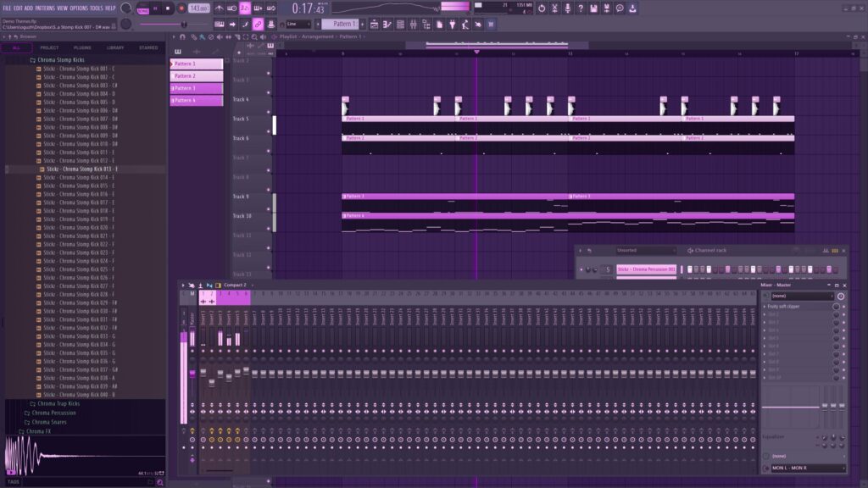The width and height of the screenshot is (868, 488).
Task: Enable the recording countdown icon
Action: pyautogui.click(x=245, y=8)
